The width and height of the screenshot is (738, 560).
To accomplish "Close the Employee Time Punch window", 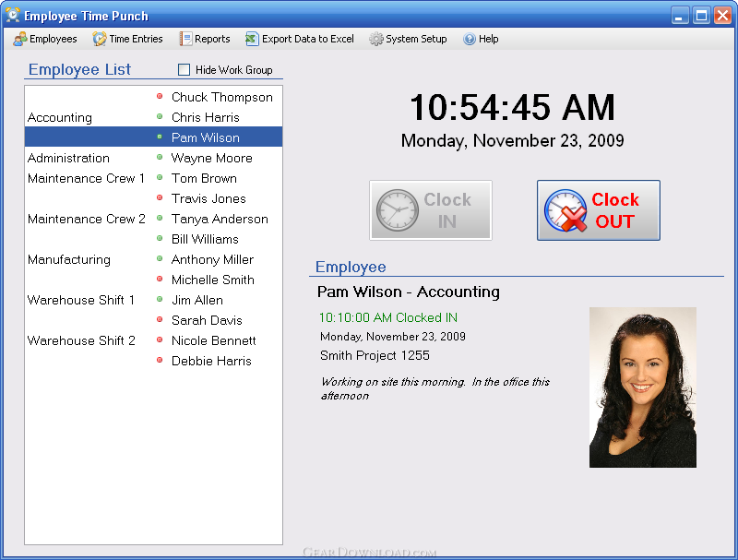I will [722, 16].
